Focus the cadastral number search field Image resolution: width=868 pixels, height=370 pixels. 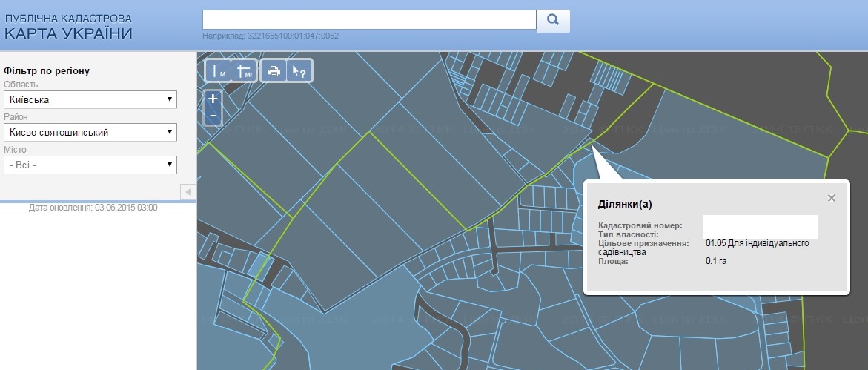pyautogui.click(x=369, y=19)
